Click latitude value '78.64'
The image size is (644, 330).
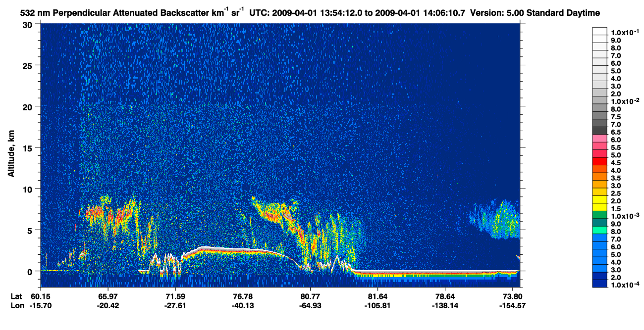pyautogui.click(x=445, y=296)
